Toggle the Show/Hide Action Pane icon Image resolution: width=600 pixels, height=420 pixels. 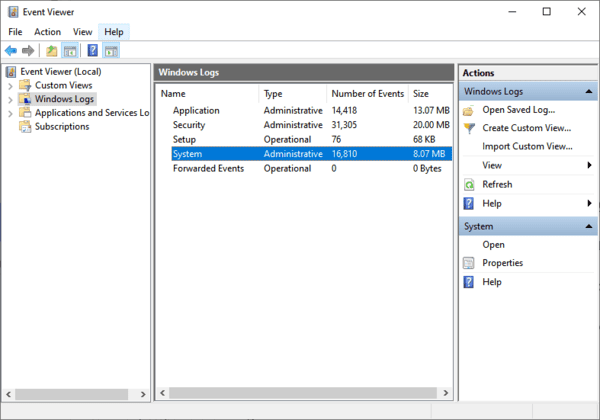point(111,50)
